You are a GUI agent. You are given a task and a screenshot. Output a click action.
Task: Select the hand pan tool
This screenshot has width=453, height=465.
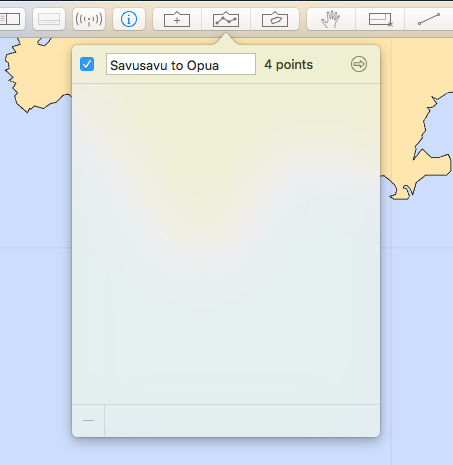pyautogui.click(x=331, y=19)
